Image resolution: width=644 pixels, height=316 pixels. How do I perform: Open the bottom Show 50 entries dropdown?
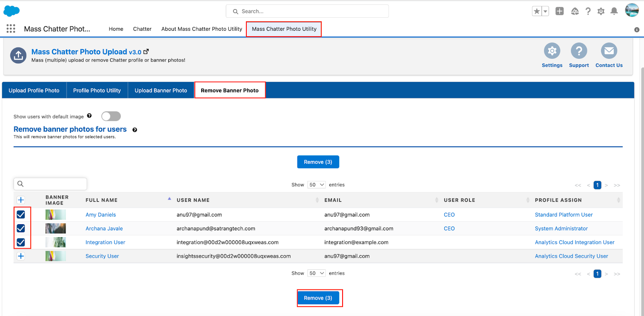(x=316, y=273)
